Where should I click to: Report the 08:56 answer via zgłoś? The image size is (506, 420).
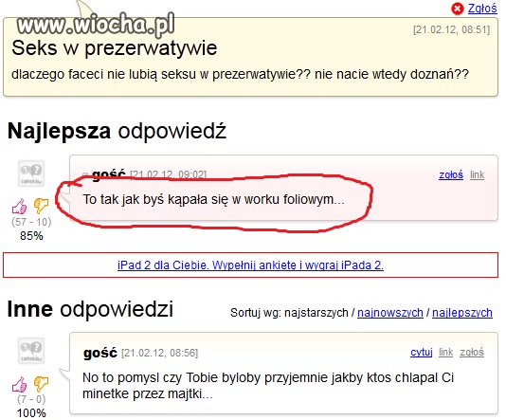472,352
